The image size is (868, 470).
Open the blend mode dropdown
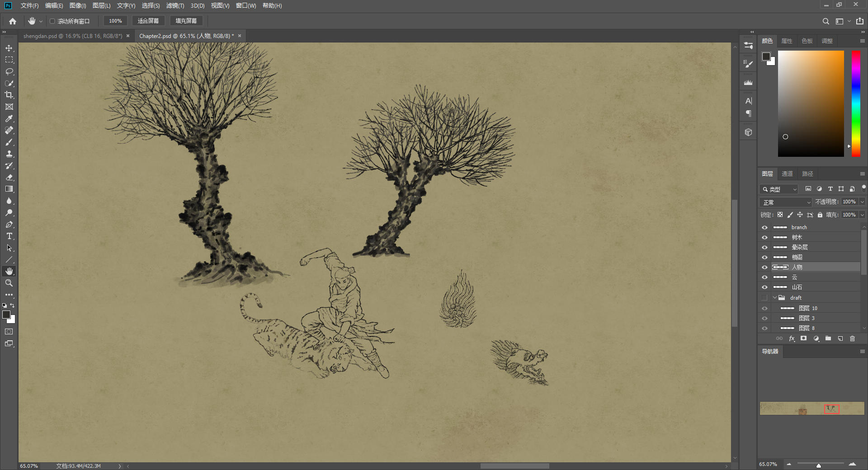(x=787, y=202)
